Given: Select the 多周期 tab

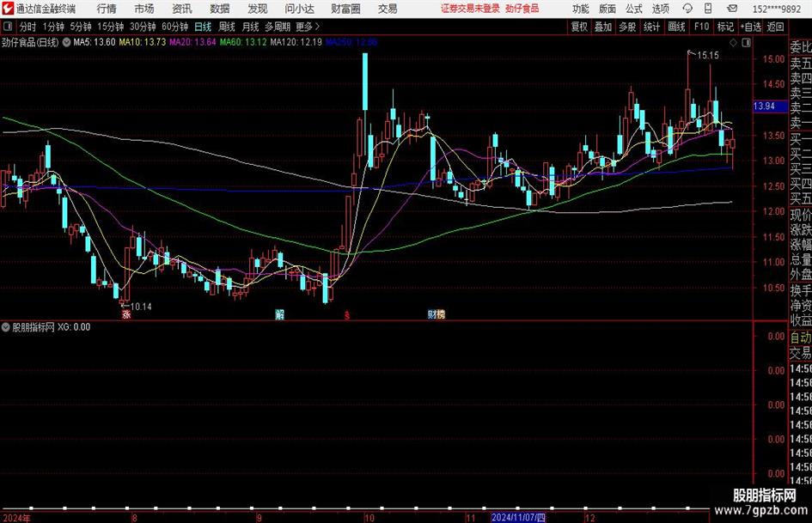Looking at the screenshot, I should coord(278,27).
